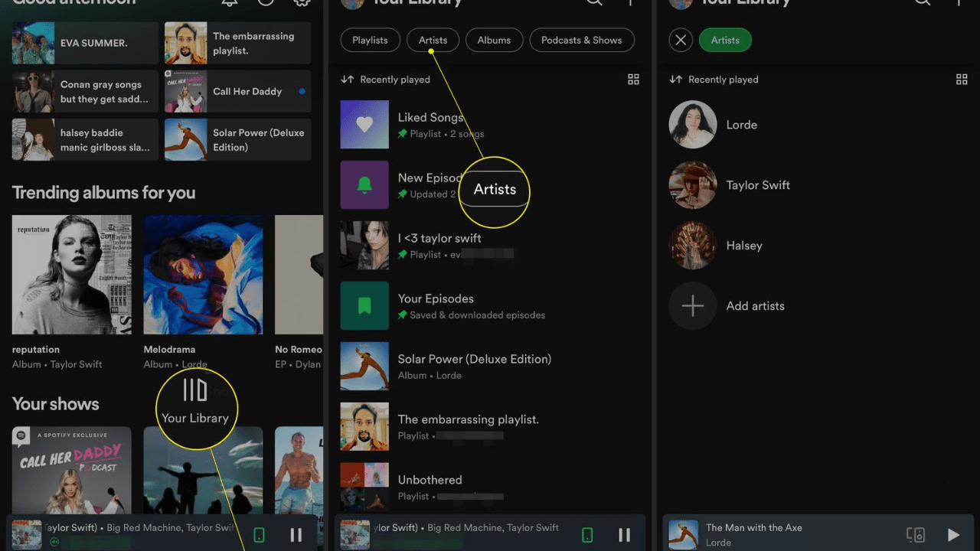Tap green device icon in middle library screen bar

point(587,535)
